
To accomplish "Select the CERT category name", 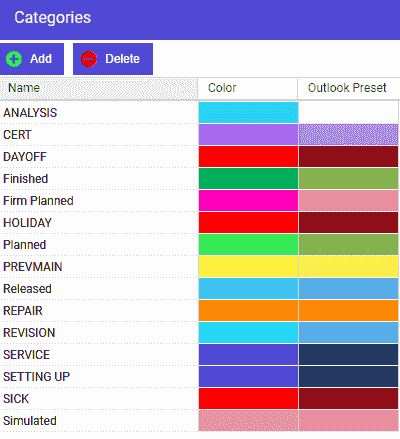I will 17,135.
